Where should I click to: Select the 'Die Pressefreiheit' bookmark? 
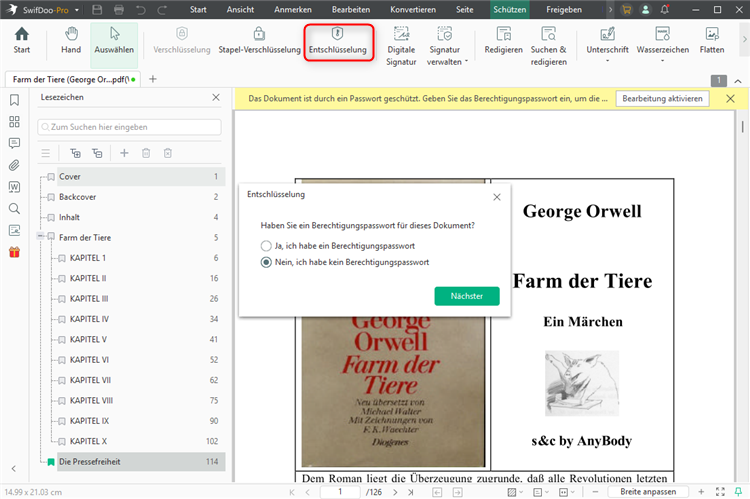pos(141,462)
